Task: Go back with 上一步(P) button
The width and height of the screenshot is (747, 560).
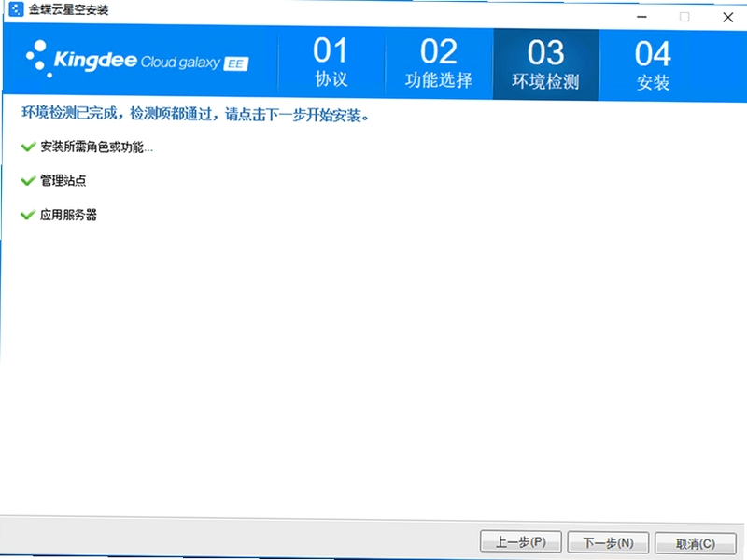Action: tap(521, 542)
